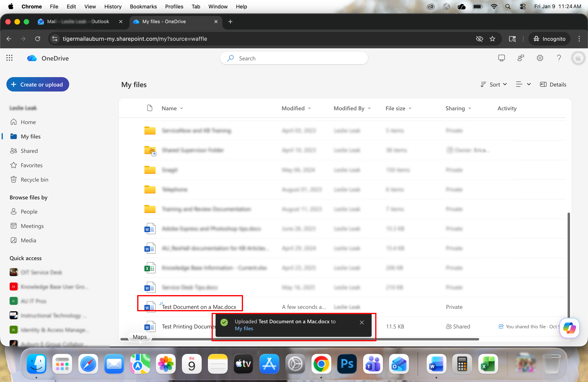Open Microsoft Outlook from the Dock
This screenshot has width=588, height=382.
coord(399,364)
